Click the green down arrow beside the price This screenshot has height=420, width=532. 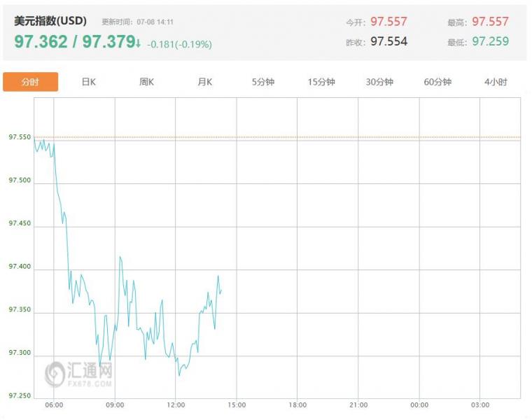click(x=140, y=42)
